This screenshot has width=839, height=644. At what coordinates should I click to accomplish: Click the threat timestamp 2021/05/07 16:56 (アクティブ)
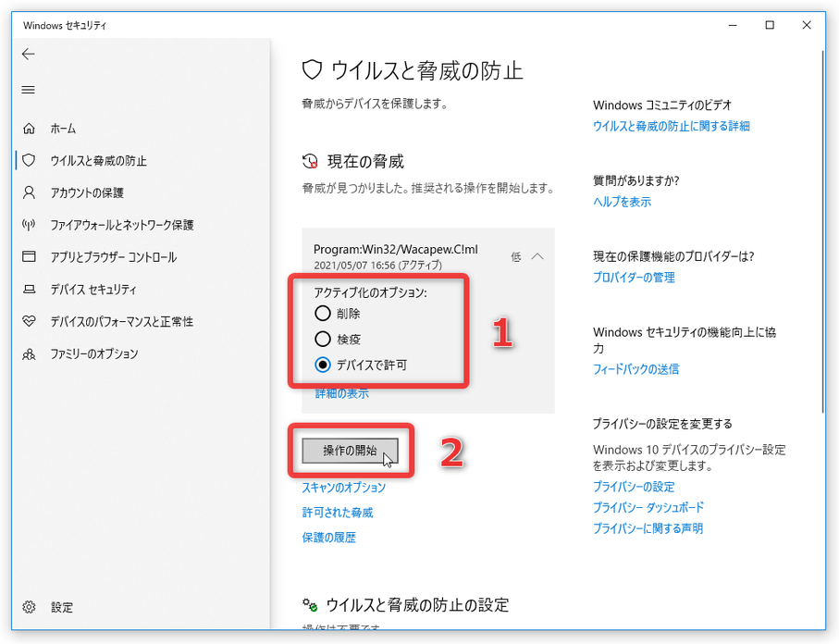click(377, 265)
